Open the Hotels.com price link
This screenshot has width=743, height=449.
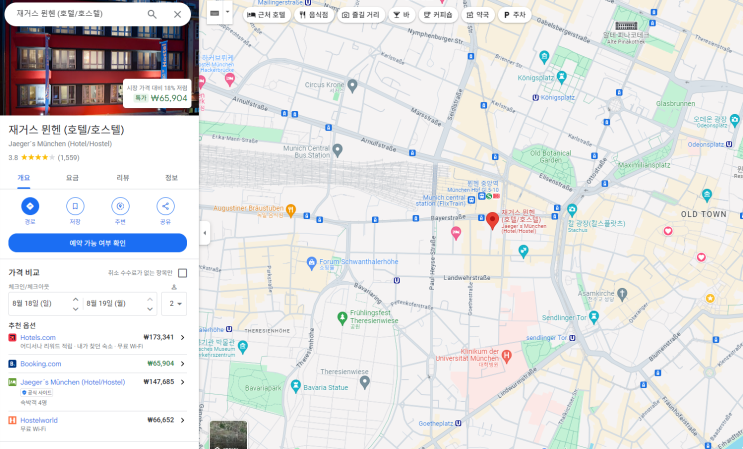(38, 337)
